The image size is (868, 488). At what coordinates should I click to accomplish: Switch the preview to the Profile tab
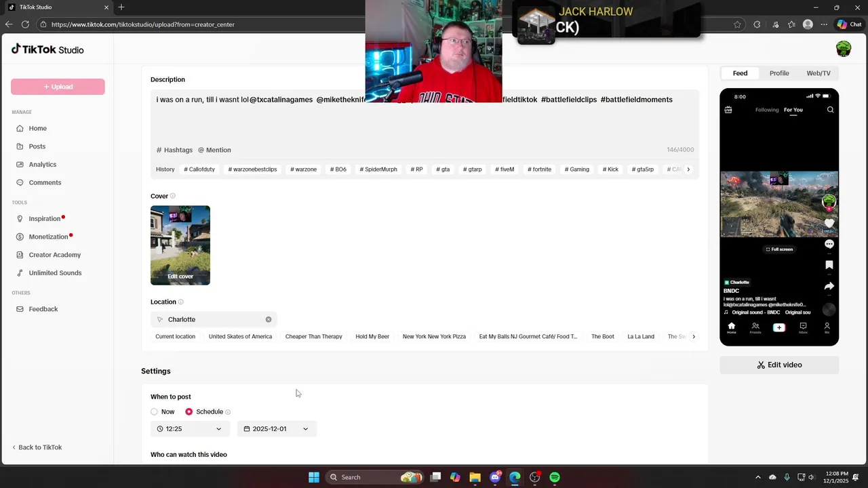tap(779, 73)
